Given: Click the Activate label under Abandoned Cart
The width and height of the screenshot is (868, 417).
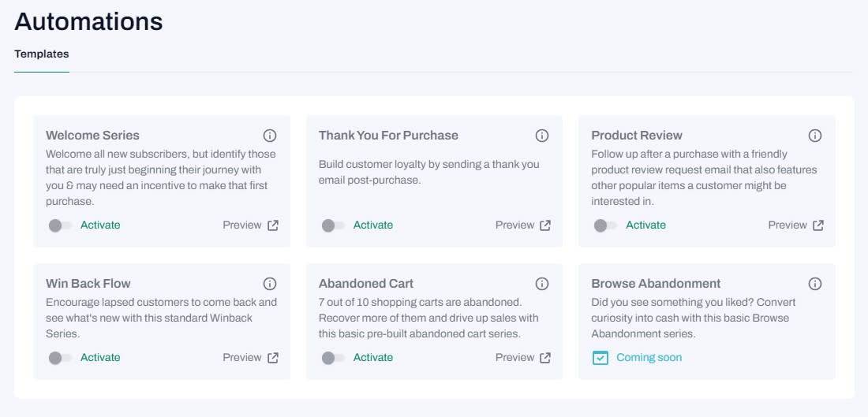Looking at the screenshot, I should [x=373, y=358].
